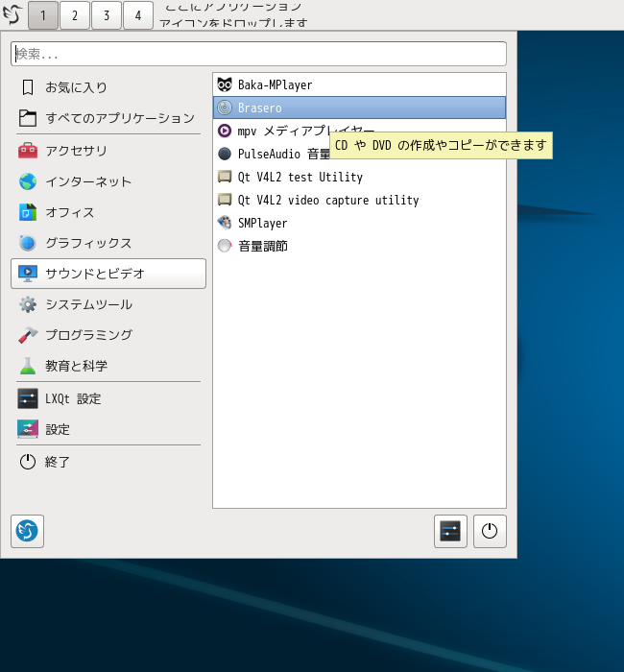Viewport: 624px width, 672px height.
Task: Click the PulseAudio dark circle icon
Action: coord(225,154)
